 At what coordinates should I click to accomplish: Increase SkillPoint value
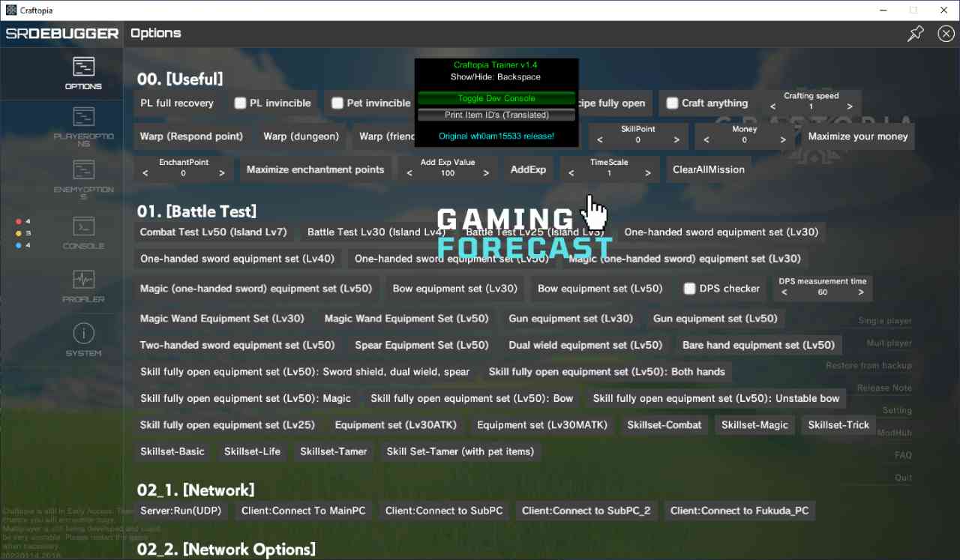676,140
